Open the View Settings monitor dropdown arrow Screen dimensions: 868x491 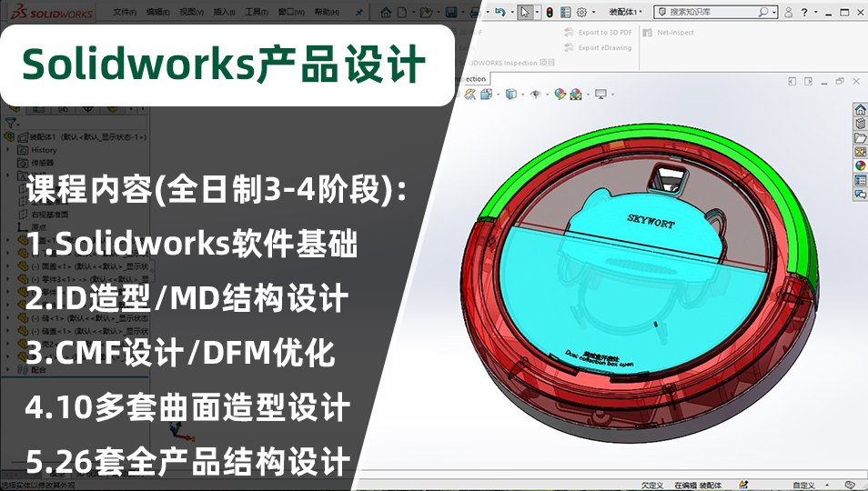click(x=612, y=95)
